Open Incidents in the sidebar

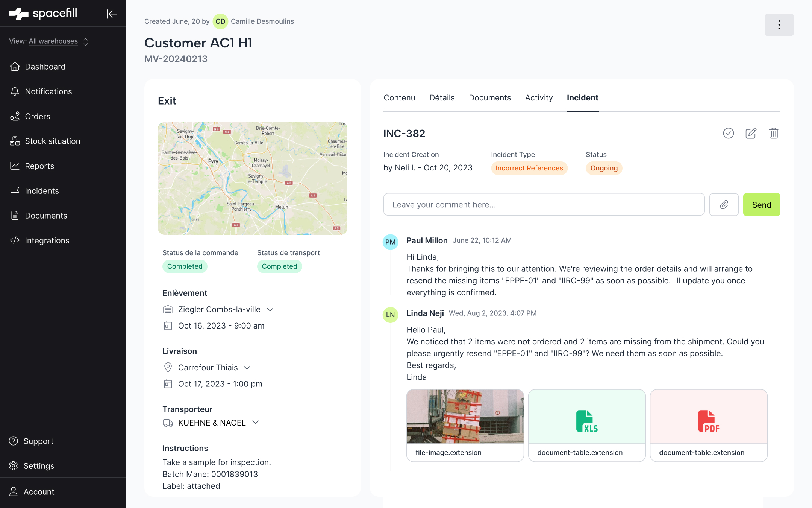(42, 191)
